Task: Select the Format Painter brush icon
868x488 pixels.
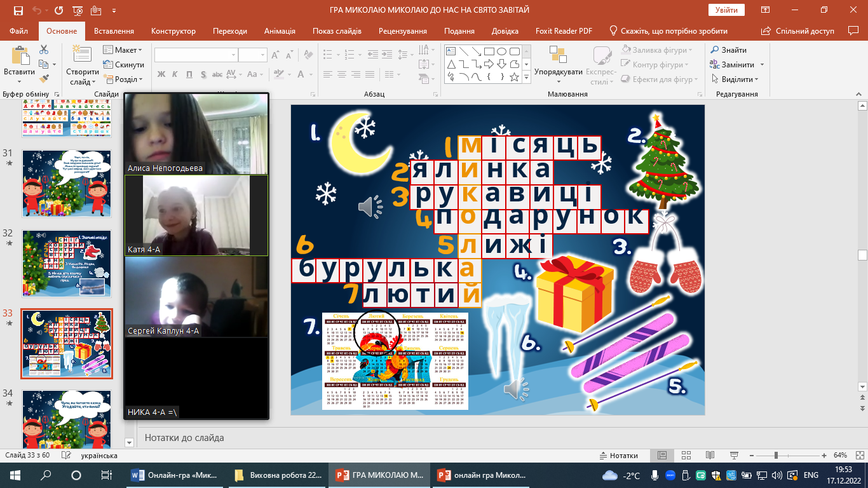Action: point(44,79)
